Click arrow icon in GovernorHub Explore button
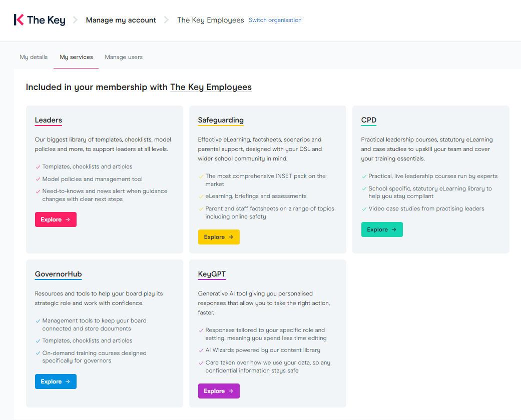 coord(68,381)
